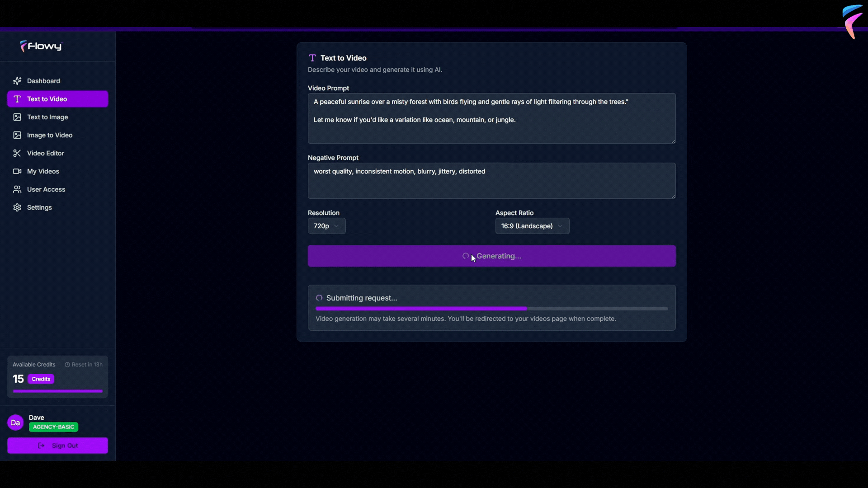Viewport: 868px width, 488px height.
Task: Click the Generating button
Action: point(492,256)
